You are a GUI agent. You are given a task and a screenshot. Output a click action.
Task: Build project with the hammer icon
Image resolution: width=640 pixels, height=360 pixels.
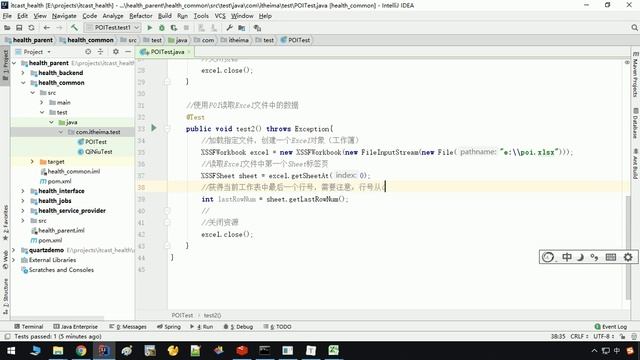(74, 28)
